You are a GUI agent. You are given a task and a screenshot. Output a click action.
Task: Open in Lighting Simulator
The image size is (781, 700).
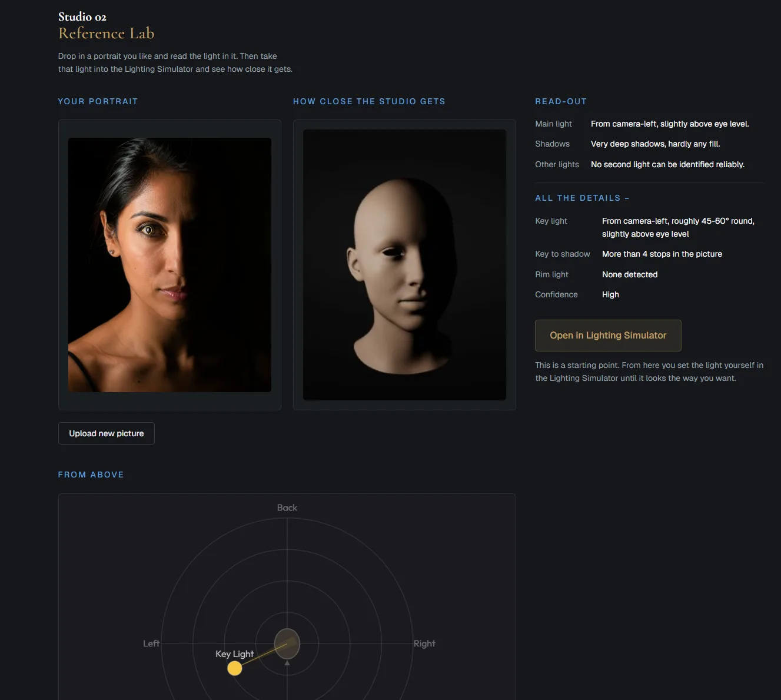(608, 336)
